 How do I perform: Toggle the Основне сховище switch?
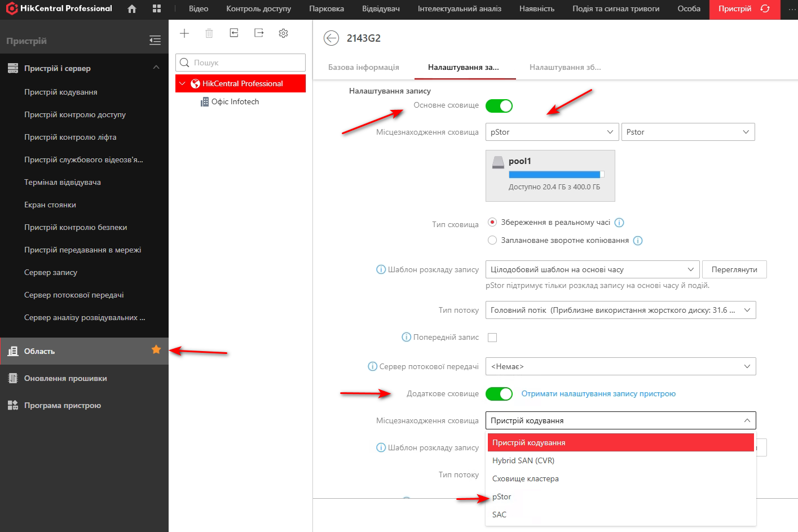499,106
